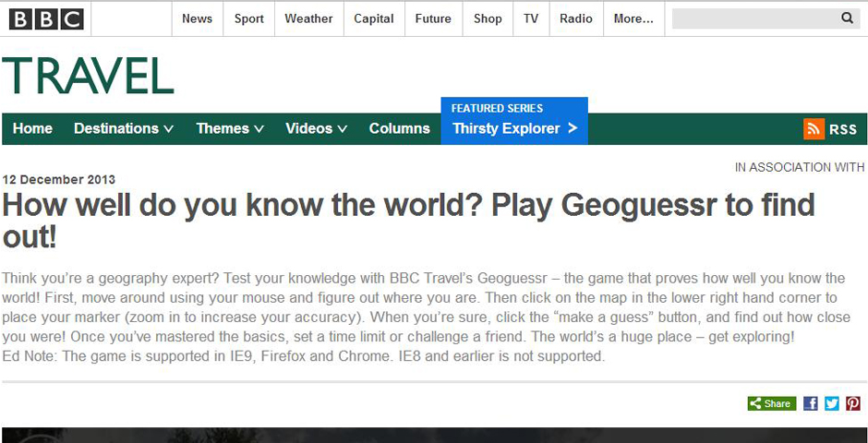868x443 pixels.
Task: Open the Capital section
Action: (x=374, y=18)
